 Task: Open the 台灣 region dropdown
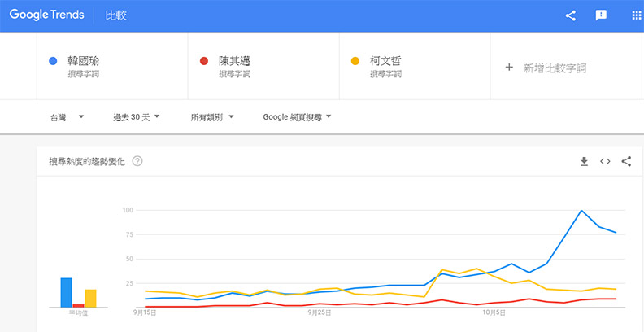tap(67, 117)
